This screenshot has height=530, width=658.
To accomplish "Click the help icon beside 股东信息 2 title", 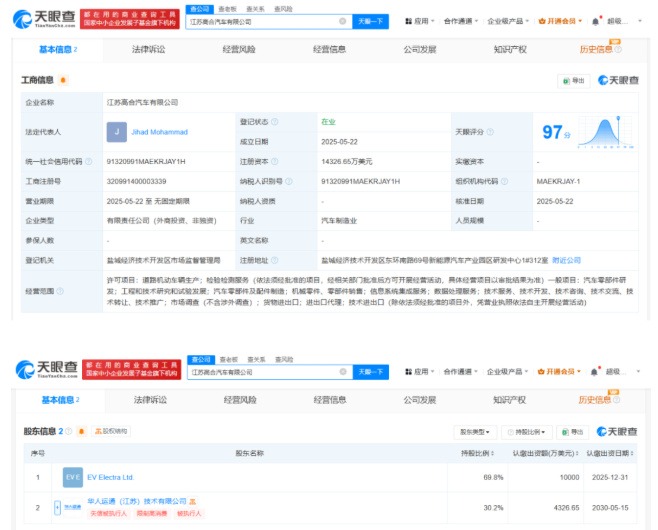I will (x=68, y=431).
